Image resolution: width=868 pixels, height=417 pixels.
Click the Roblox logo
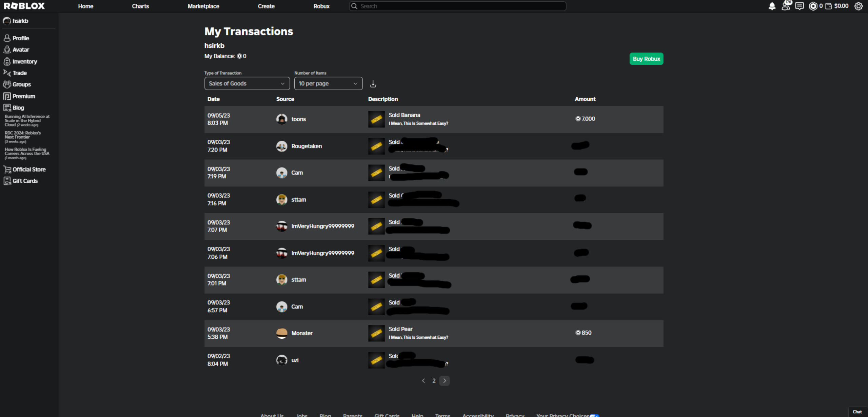[24, 6]
